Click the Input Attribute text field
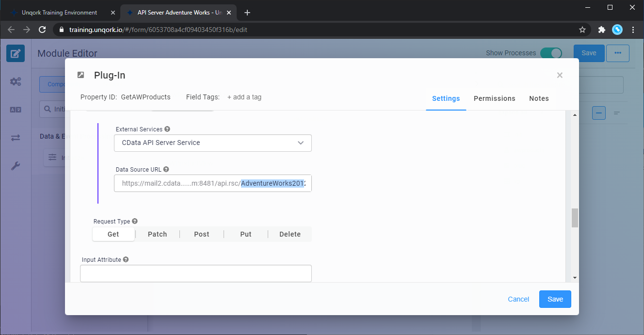The height and width of the screenshot is (335, 644). click(x=195, y=273)
